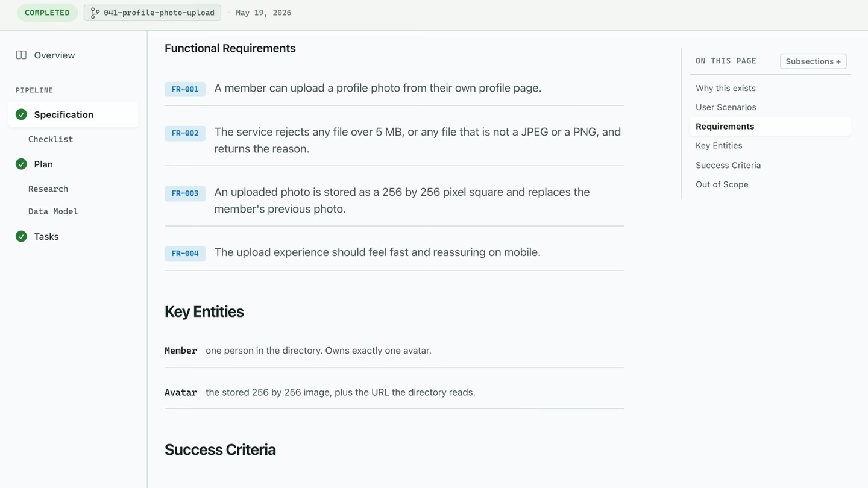Image resolution: width=868 pixels, height=488 pixels.
Task: Open the Data Model sub-item
Action: (53, 211)
